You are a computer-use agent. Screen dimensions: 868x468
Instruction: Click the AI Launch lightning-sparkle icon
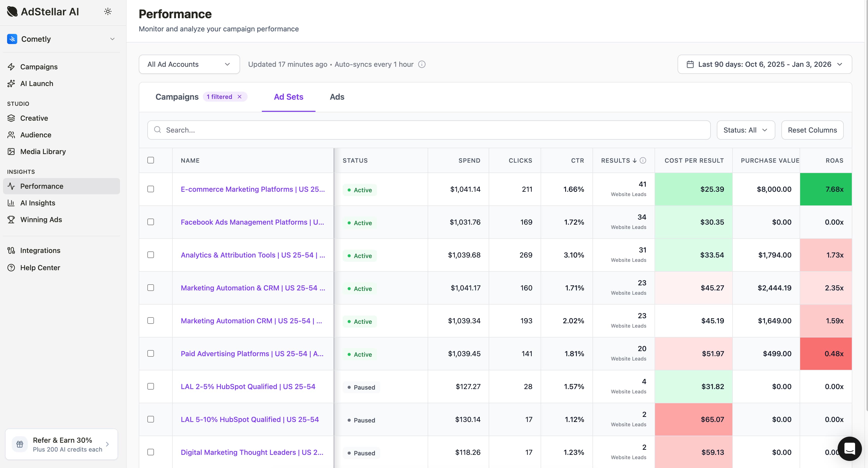click(x=11, y=83)
